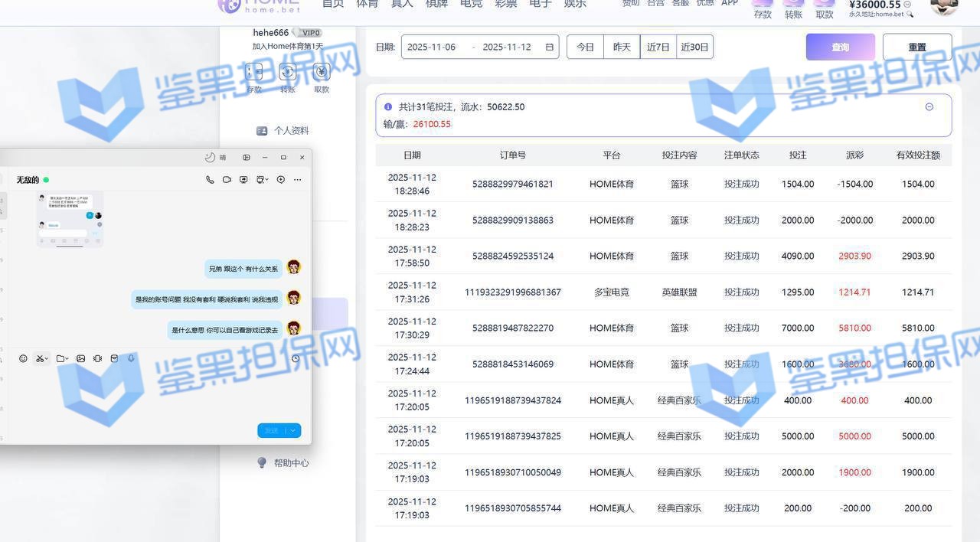Viewport: 980px width, 542px height.
Task: Click the 转账 icon in the user sidebar
Action: 288,72
